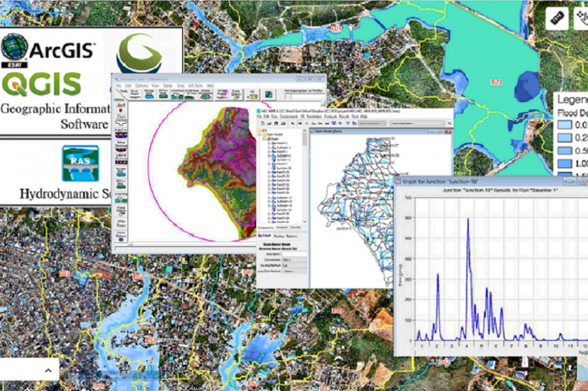Collapse the Basin Models folder in tree
Image resolution: width=588 pixels, height=391 pixels.
259,134
